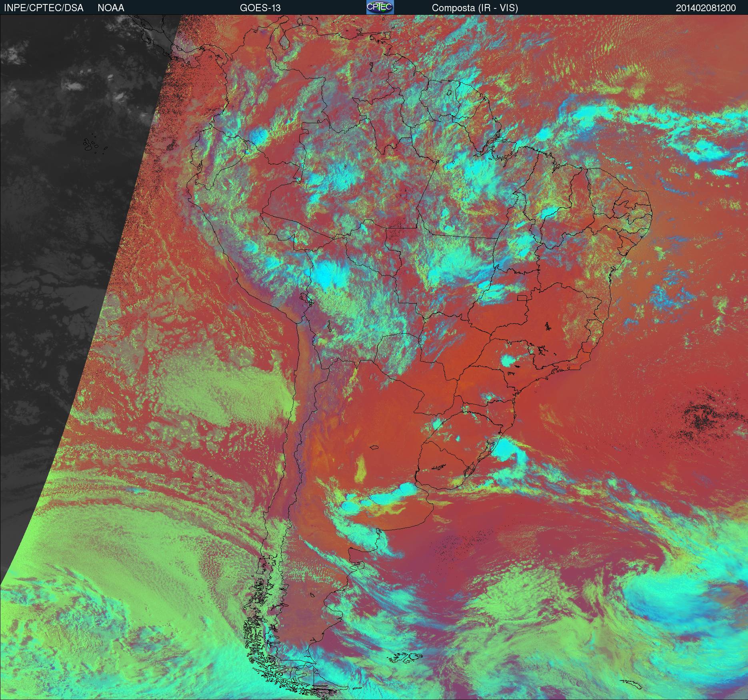The height and width of the screenshot is (700, 748).
Task: Click the CPTEC logo in header
Action: tap(380, 7)
